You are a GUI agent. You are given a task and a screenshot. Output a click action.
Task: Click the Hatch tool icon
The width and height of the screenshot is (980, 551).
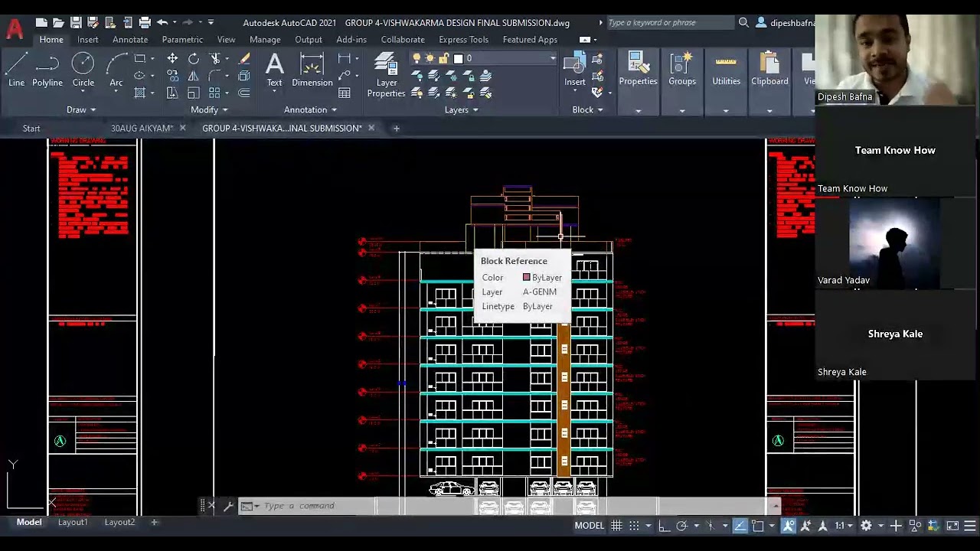(139, 93)
